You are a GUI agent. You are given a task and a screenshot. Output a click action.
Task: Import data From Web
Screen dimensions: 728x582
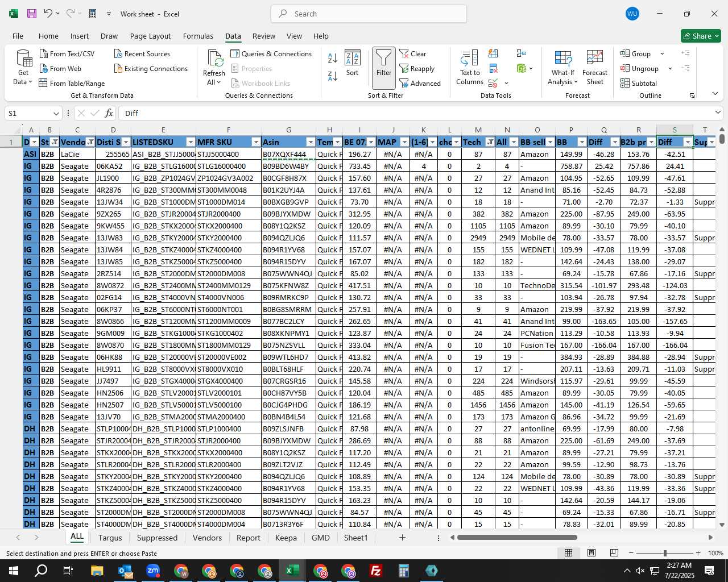[60, 68]
